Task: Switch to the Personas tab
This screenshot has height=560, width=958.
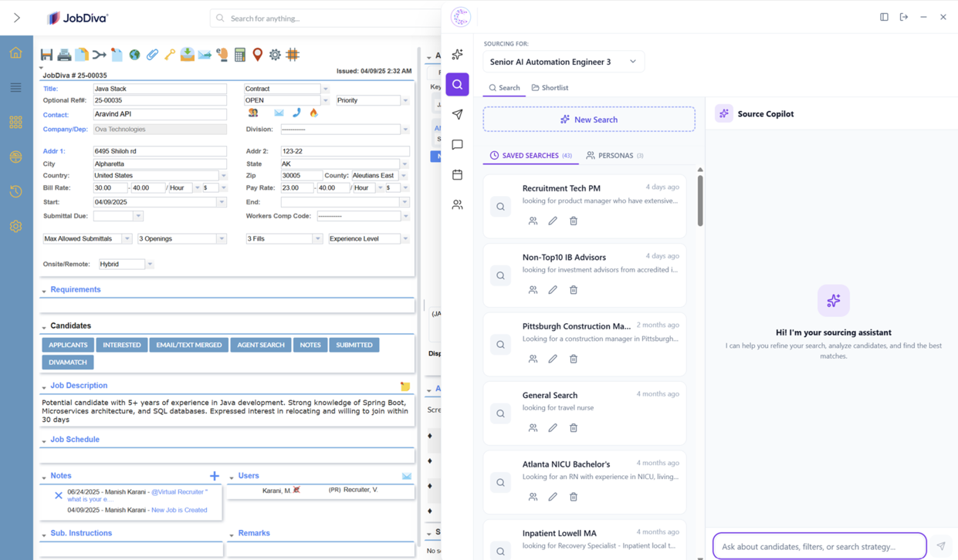Action: (614, 156)
